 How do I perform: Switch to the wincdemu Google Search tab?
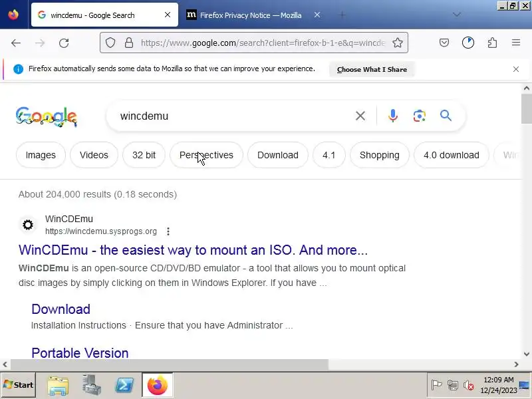(x=104, y=15)
